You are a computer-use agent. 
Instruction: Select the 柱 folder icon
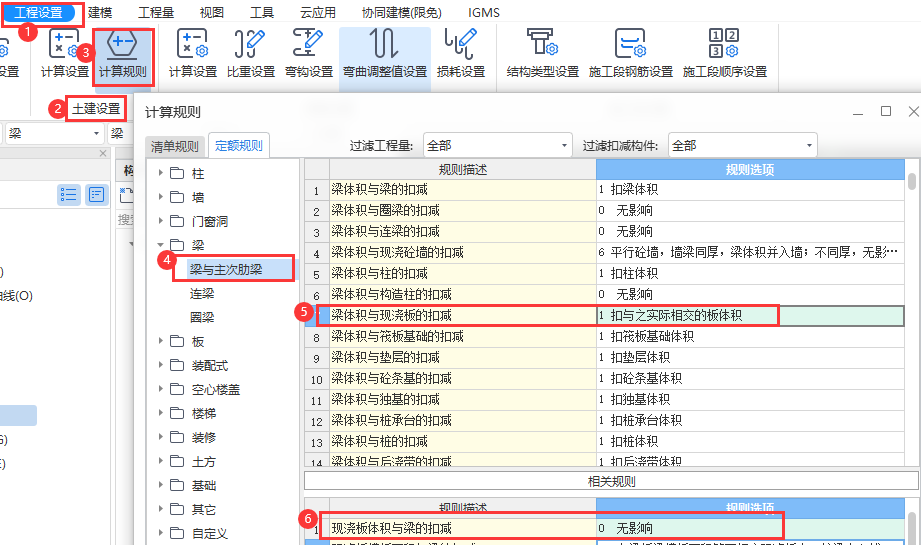tap(177, 173)
